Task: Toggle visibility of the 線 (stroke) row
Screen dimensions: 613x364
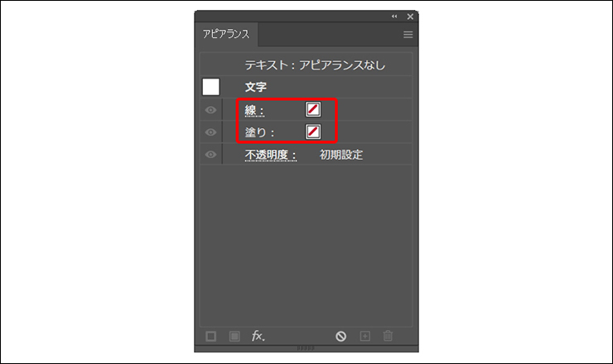Action: click(210, 110)
